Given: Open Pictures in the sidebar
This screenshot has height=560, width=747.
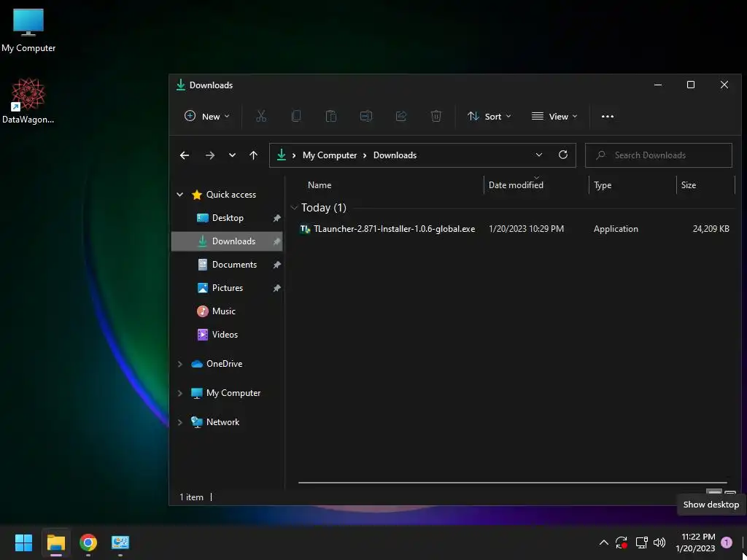Looking at the screenshot, I should 228,288.
